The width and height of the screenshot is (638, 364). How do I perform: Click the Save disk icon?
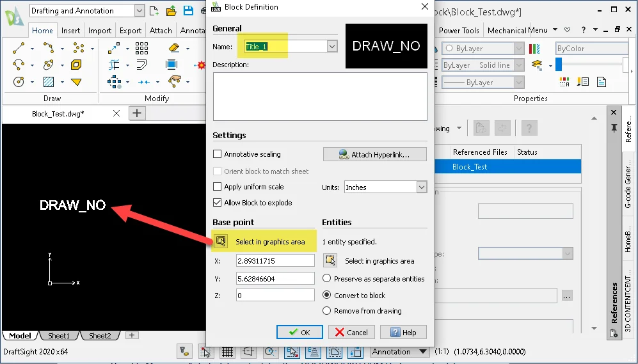pos(188,11)
